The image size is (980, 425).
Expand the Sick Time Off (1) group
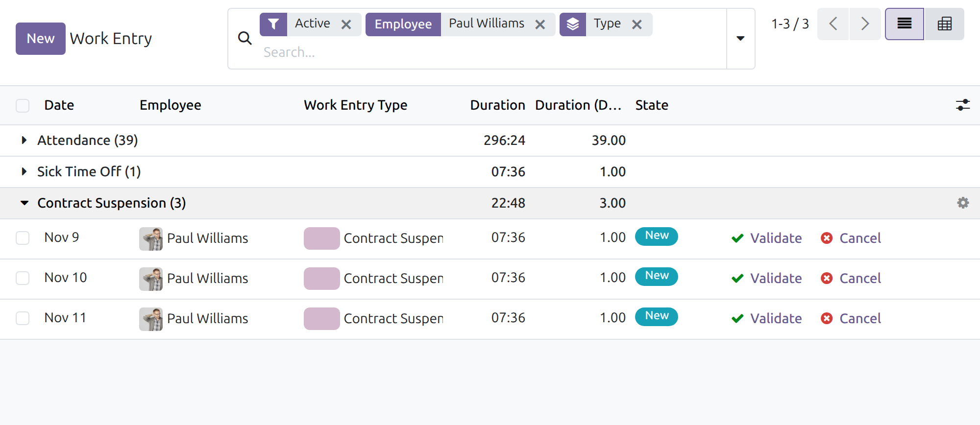tap(89, 172)
